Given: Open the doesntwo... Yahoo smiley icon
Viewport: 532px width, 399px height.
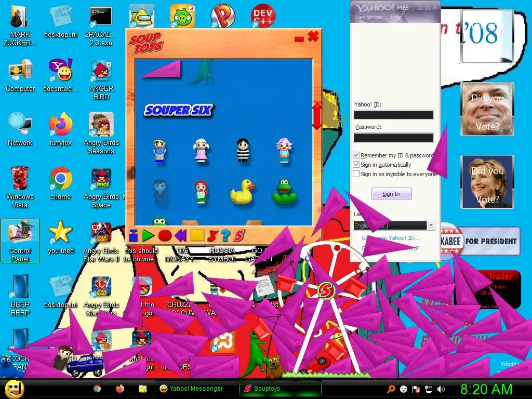Looking at the screenshot, I should coord(60,75).
